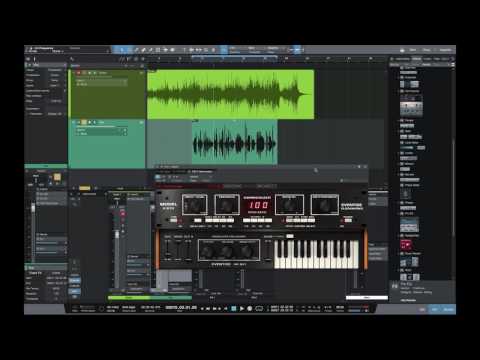Select the Arrow tool in toolbar
This screenshot has width=480, height=360.
pos(122,50)
